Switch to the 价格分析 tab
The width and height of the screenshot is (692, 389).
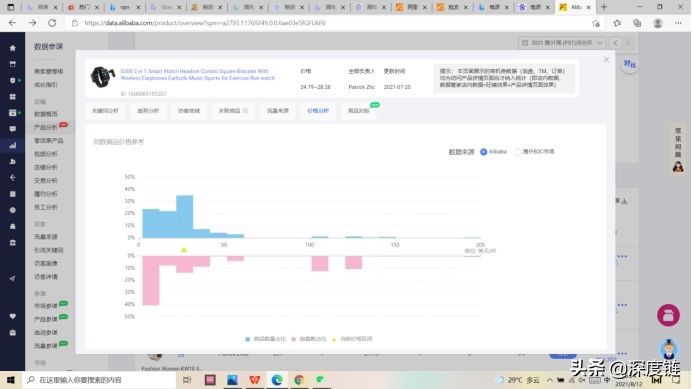(x=318, y=111)
